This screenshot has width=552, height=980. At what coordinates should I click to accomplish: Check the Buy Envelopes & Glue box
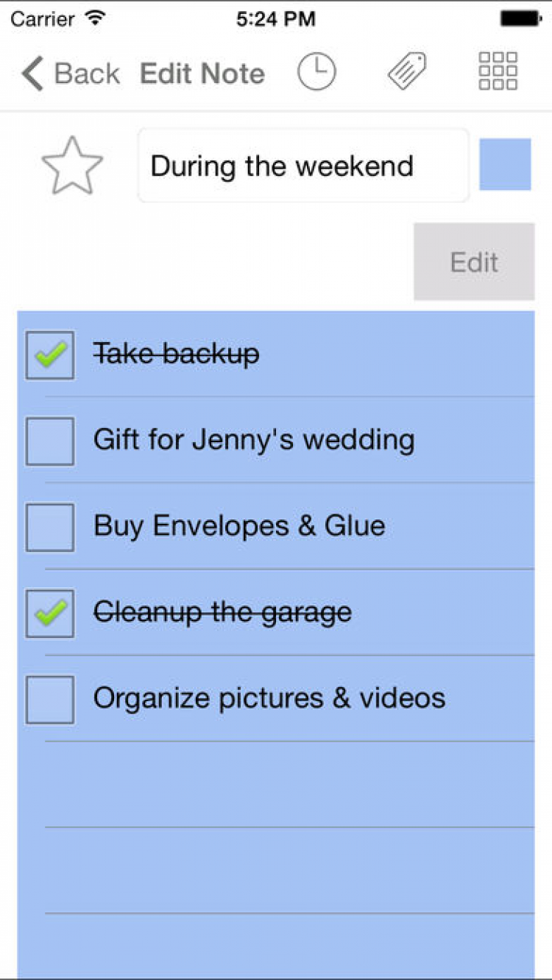click(x=50, y=528)
